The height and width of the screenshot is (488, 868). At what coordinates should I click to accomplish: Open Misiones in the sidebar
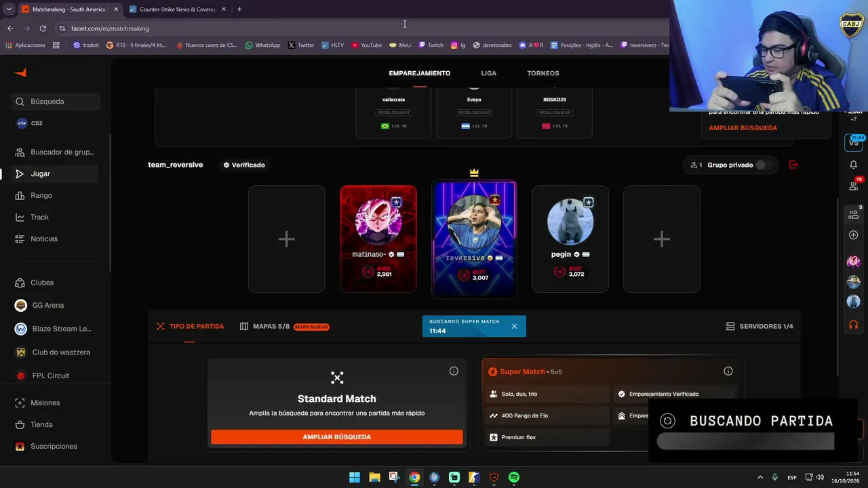click(56, 403)
